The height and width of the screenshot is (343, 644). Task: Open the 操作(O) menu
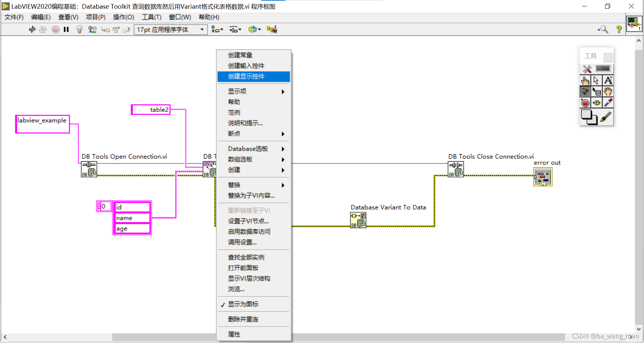(x=123, y=17)
